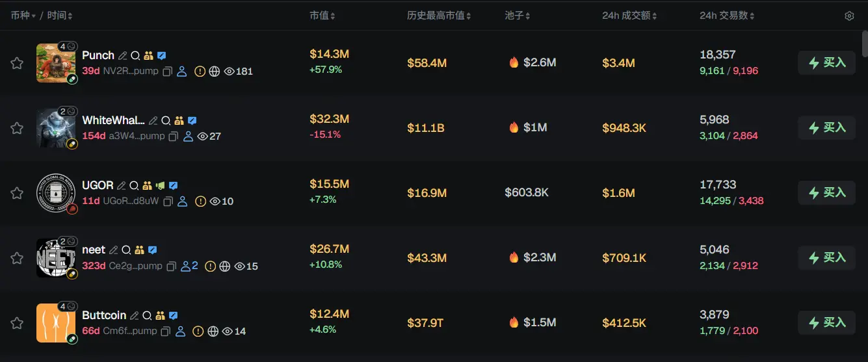Open the neet website globe icon
The image size is (868, 362).
225,266
